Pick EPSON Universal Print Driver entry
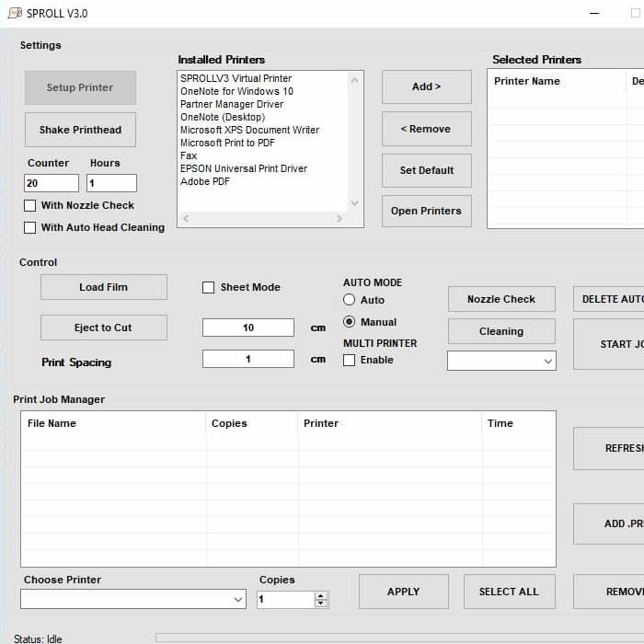 click(244, 168)
